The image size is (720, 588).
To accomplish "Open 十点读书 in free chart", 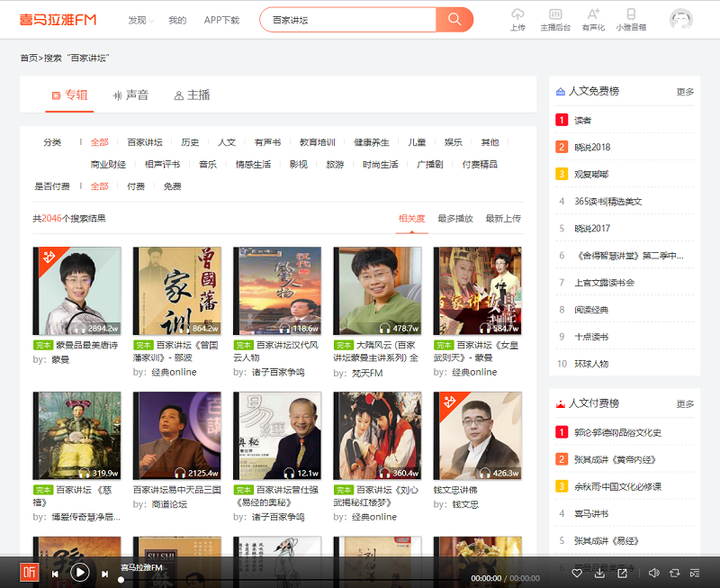I will coord(591,337).
